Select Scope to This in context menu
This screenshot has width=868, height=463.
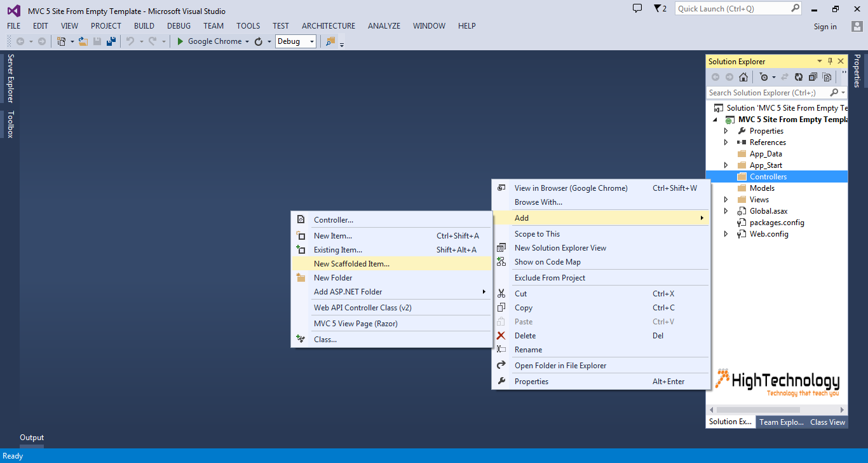click(x=601, y=234)
